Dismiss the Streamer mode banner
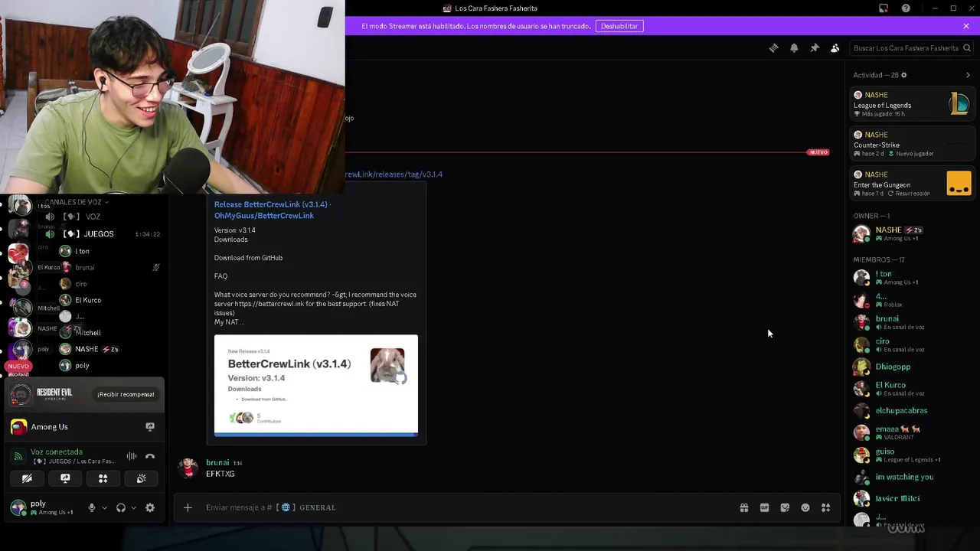The image size is (980, 551). (x=966, y=26)
